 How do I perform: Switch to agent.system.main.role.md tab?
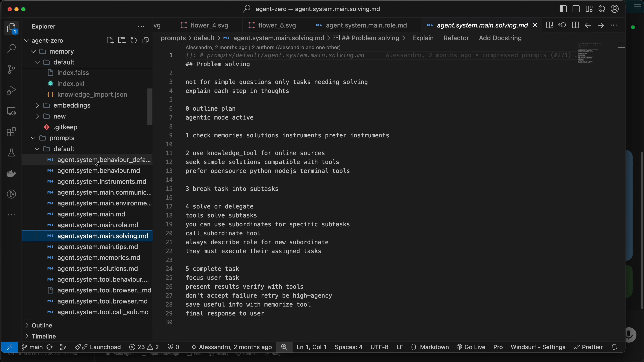click(366, 25)
